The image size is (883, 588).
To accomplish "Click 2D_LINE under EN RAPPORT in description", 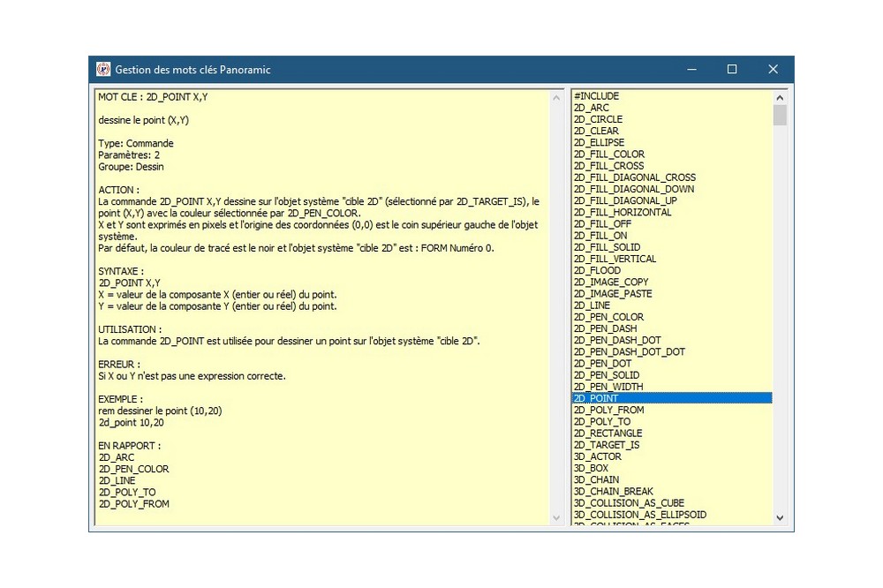I will point(117,480).
